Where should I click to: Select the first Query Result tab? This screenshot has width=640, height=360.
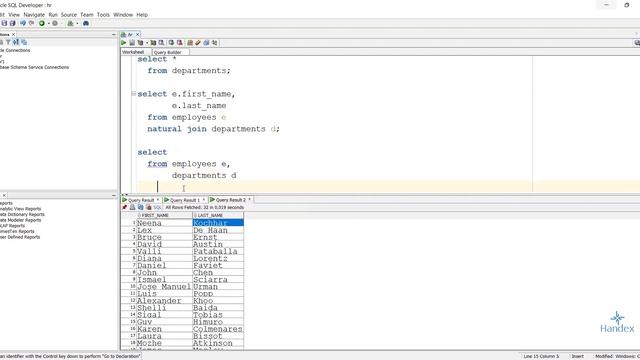(141, 200)
